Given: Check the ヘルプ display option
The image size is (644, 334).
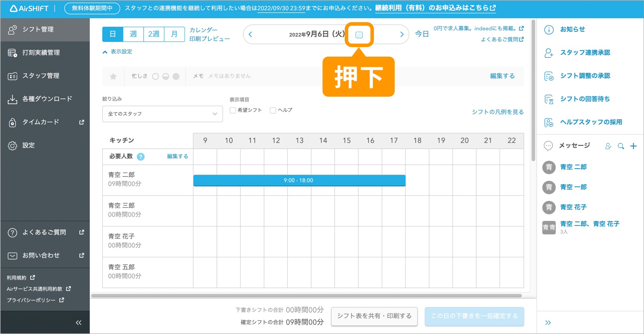Looking at the screenshot, I should coord(273,110).
